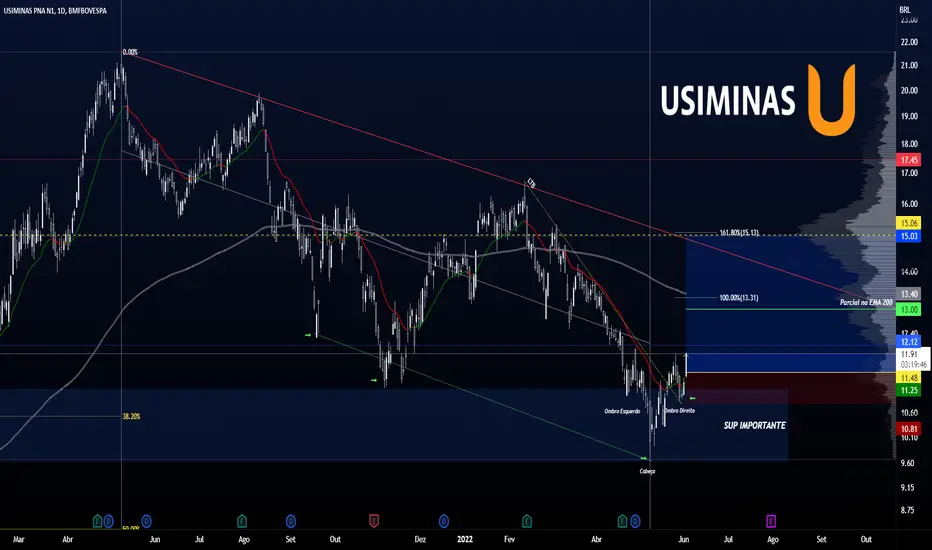Open the blue D dividend marker just before Jun 2021
The width and height of the screenshot is (932, 550).
point(146,521)
